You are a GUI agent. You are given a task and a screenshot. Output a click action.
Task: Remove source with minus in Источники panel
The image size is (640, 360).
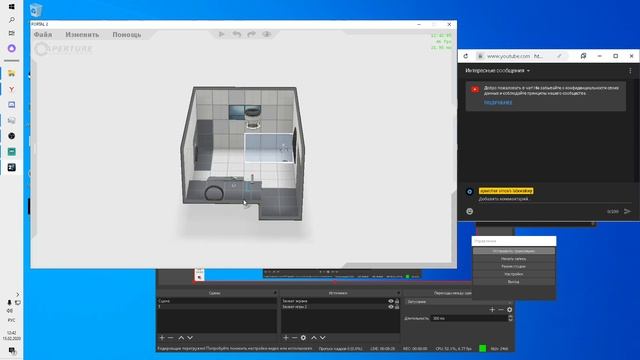(294, 338)
